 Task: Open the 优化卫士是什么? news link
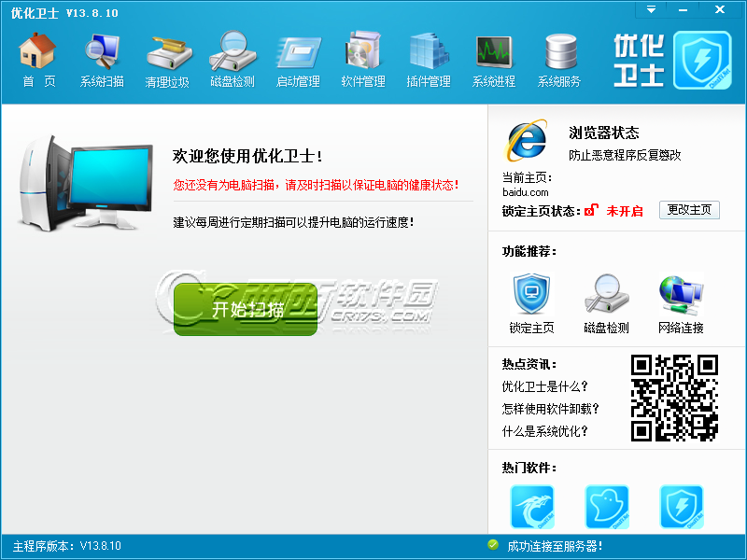(545, 386)
